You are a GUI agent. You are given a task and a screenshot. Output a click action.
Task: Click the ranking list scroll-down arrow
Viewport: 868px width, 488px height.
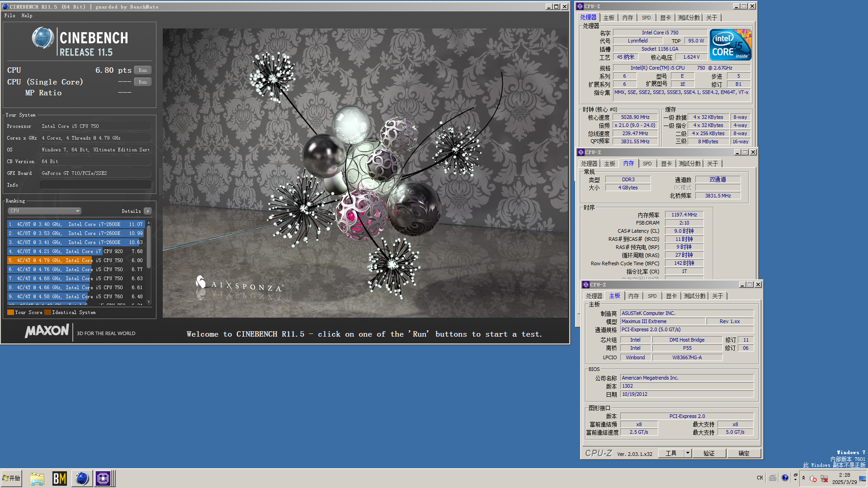(x=149, y=302)
